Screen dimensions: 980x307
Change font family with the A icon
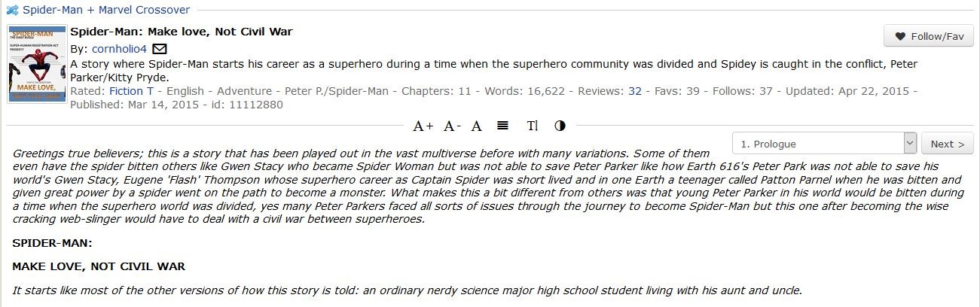tap(476, 126)
